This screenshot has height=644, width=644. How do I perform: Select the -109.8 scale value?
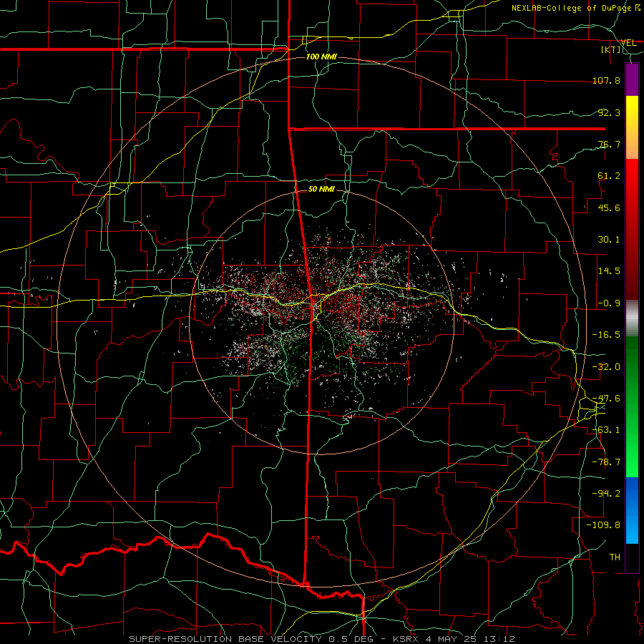coord(603,525)
